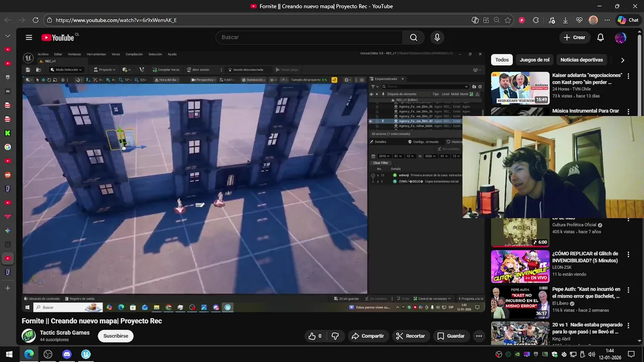This screenshot has height=362, width=644.
Task: Click the Verse V icon in toolbar
Action: pyautogui.click(x=141, y=69)
